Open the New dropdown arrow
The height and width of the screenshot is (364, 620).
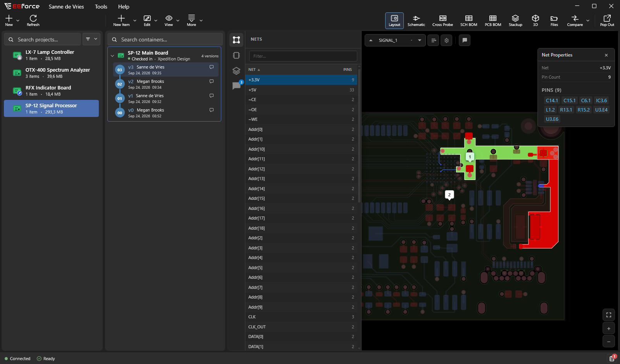[x=18, y=21]
